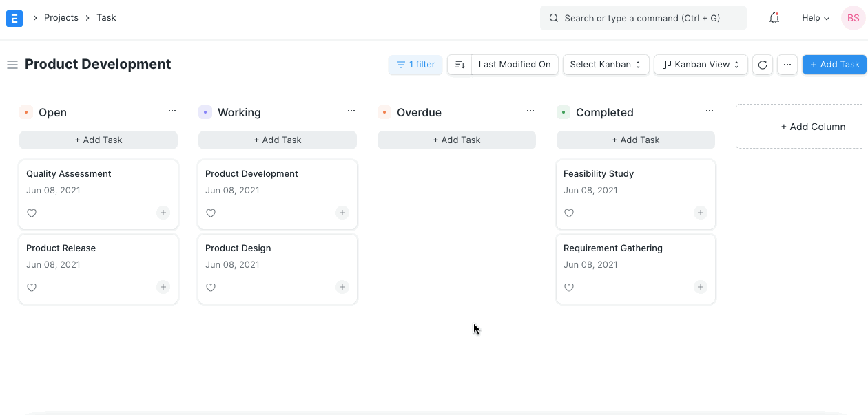
Task: Add a subtask on Quality Assessment card
Action: (163, 213)
